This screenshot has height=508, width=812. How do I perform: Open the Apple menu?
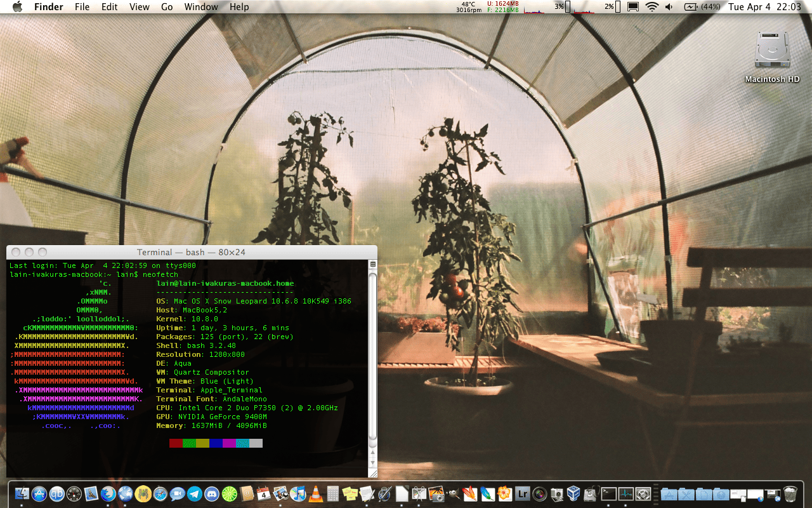pos(17,7)
